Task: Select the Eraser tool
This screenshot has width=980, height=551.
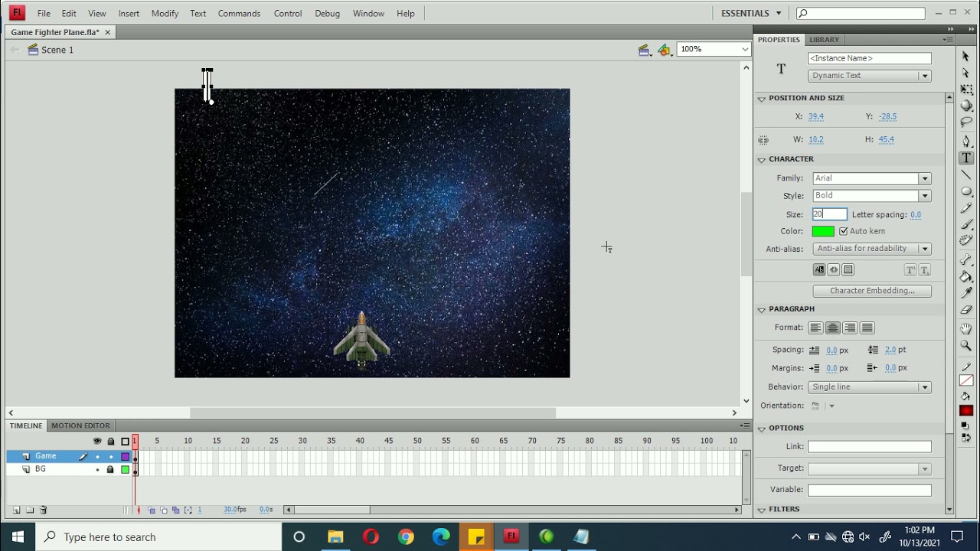Action: click(x=966, y=310)
